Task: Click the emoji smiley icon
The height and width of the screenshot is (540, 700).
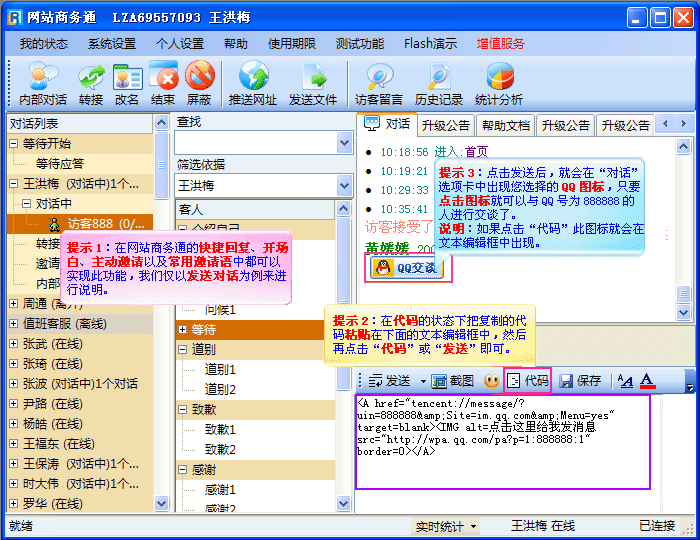Action: (x=491, y=381)
